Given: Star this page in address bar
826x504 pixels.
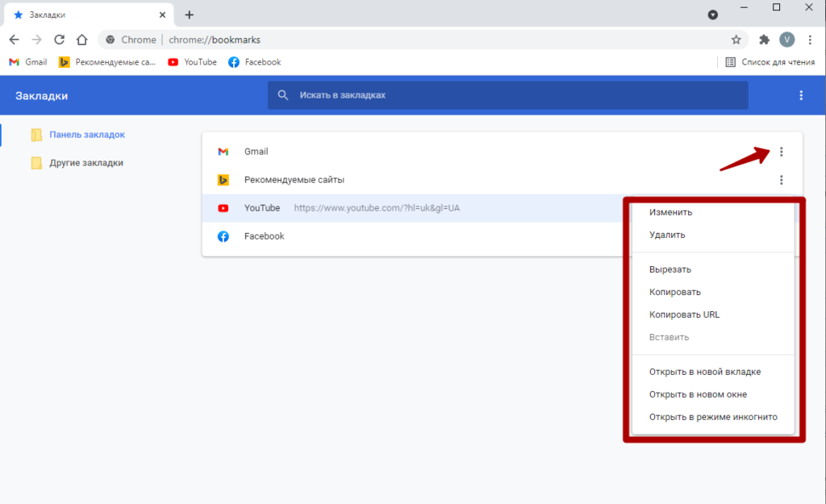Looking at the screenshot, I should coord(736,40).
